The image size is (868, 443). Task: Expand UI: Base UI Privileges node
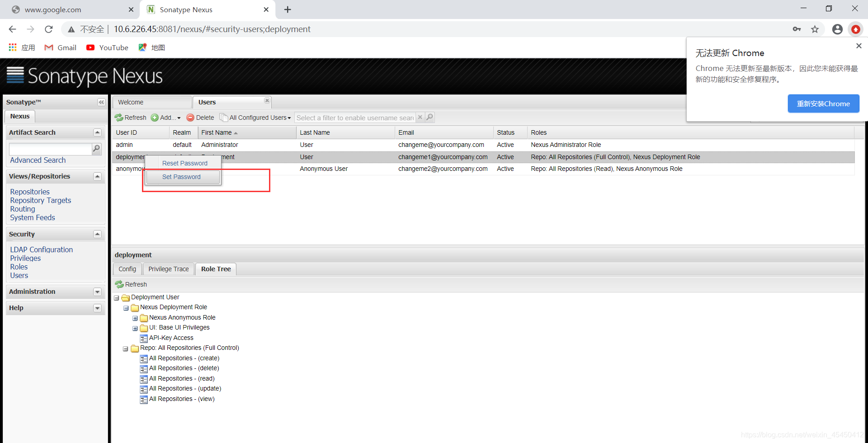(135, 329)
